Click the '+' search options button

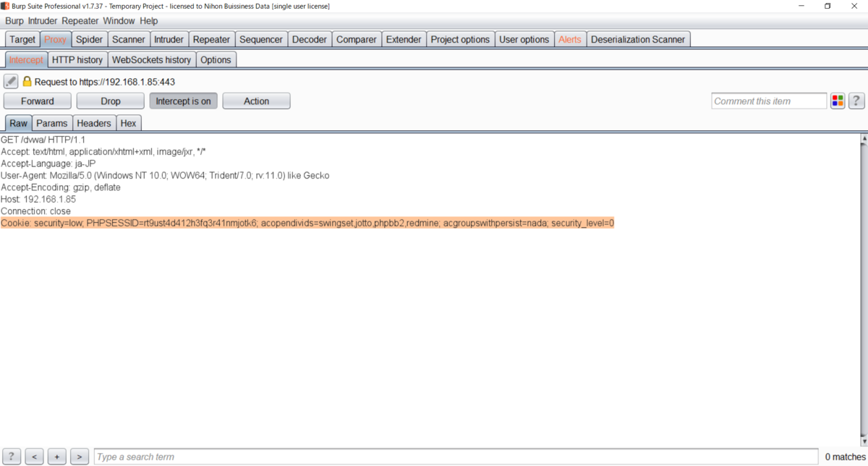tap(57, 457)
